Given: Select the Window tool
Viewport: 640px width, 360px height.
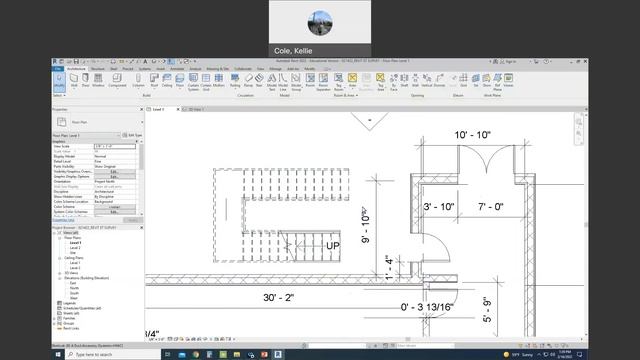Looking at the screenshot, I should click(98, 80).
